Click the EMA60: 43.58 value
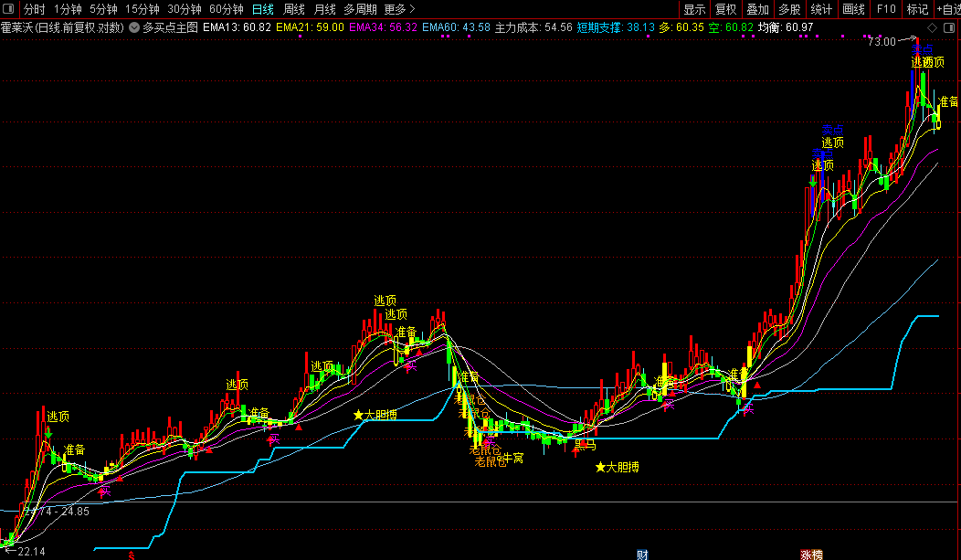Screen dimensions: 961x560 pos(456,27)
